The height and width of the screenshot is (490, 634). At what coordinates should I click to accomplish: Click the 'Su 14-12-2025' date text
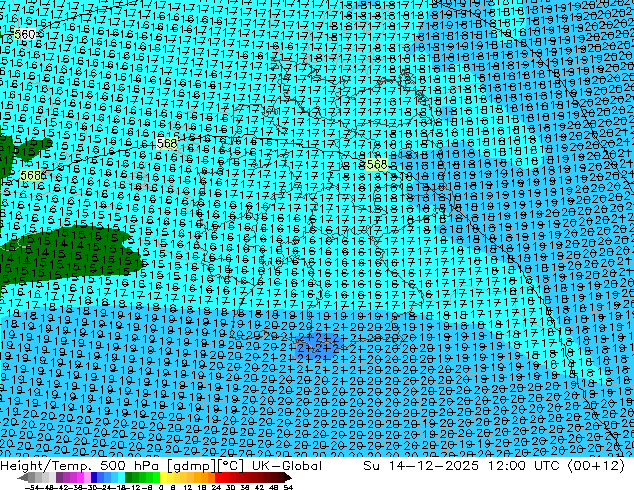[421, 466]
